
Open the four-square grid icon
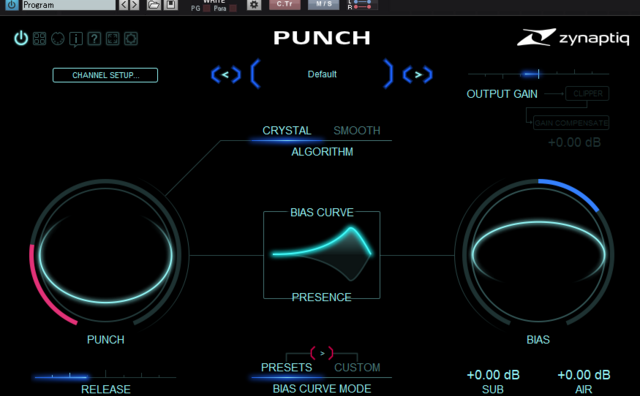tap(40, 39)
